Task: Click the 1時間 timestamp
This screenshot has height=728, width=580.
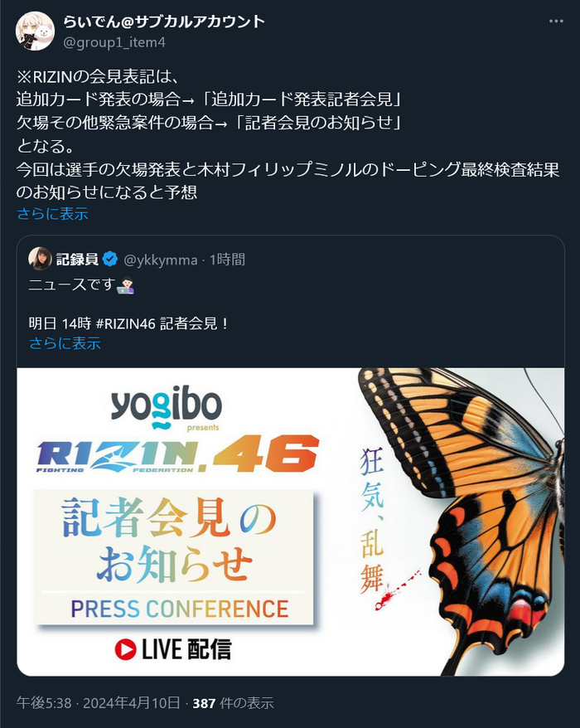Action: (x=227, y=260)
